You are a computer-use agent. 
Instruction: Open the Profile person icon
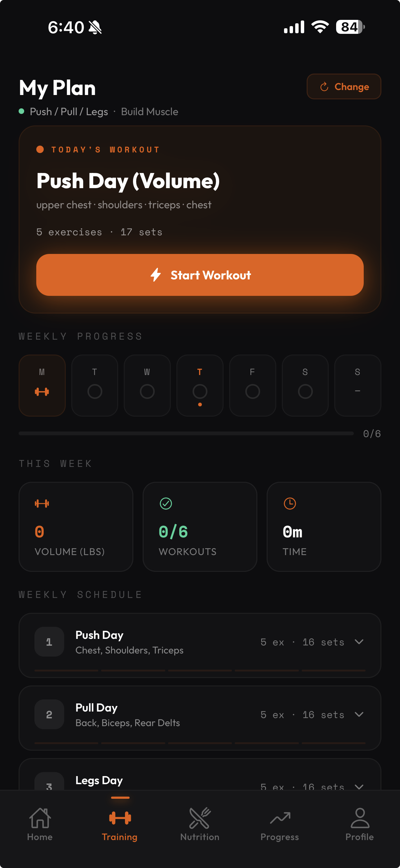click(x=360, y=817)
